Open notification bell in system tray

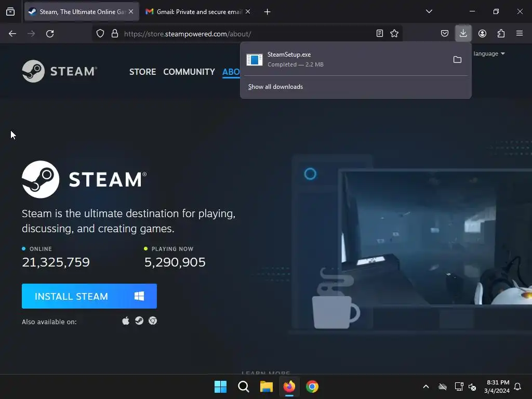[518, 387]
